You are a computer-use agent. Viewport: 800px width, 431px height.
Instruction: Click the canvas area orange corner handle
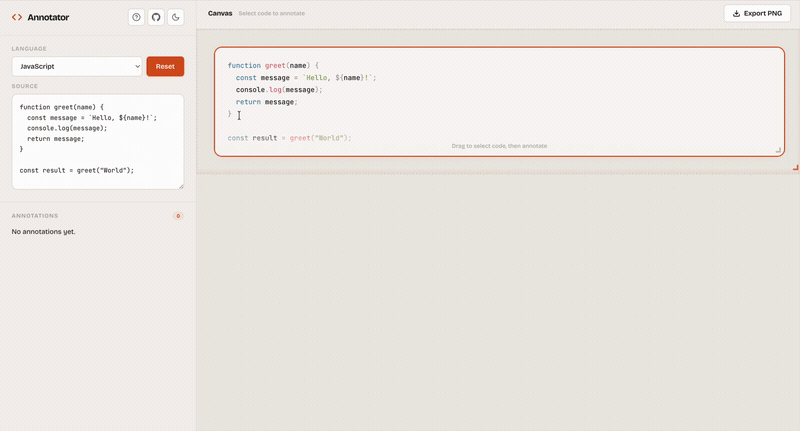point(795,167)
